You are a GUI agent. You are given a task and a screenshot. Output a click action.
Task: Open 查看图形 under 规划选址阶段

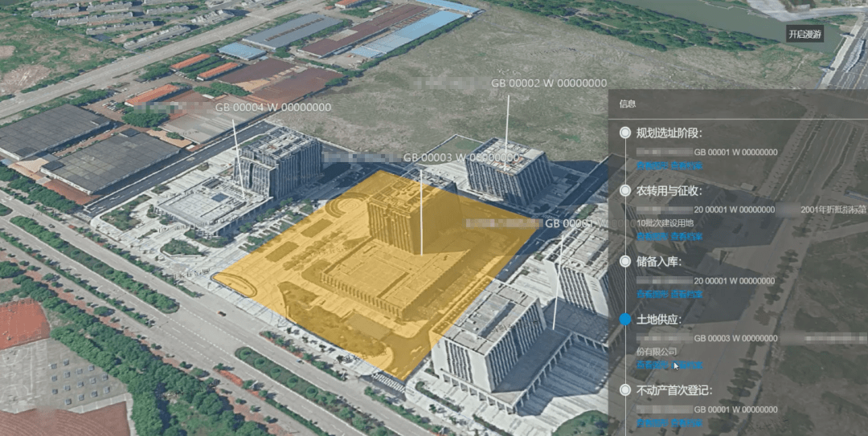click(652, 165)
